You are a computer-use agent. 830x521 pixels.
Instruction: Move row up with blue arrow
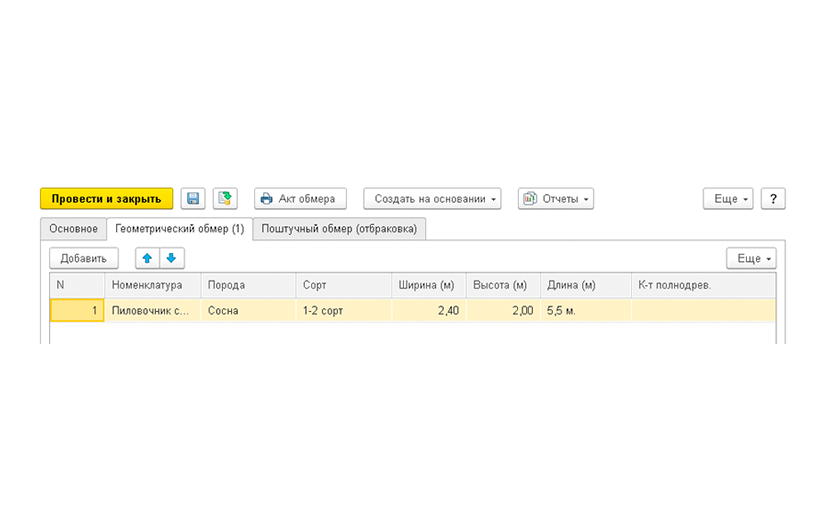[147, 258]
